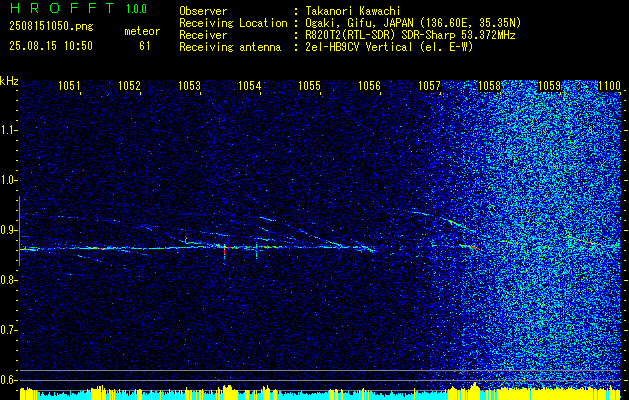Click the Receiving Location label
This screenshot has height=400, width=629.
click(x=233, y=23)
